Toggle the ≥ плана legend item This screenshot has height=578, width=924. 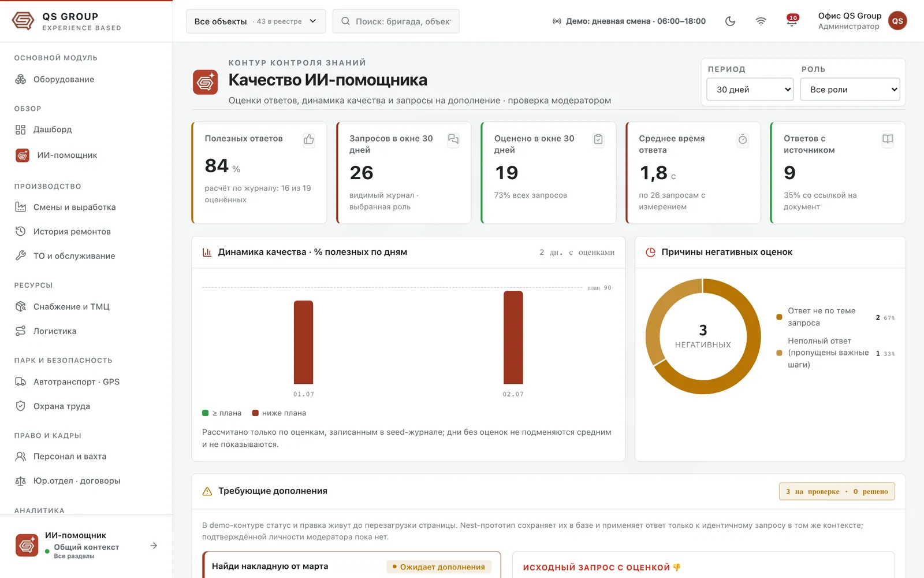coord(222,413)
